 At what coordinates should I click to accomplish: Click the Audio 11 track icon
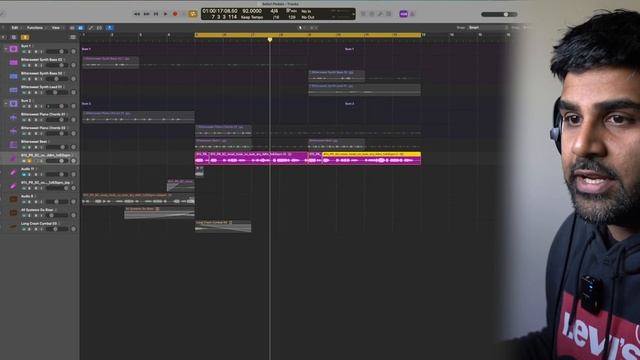click(13, 172)
